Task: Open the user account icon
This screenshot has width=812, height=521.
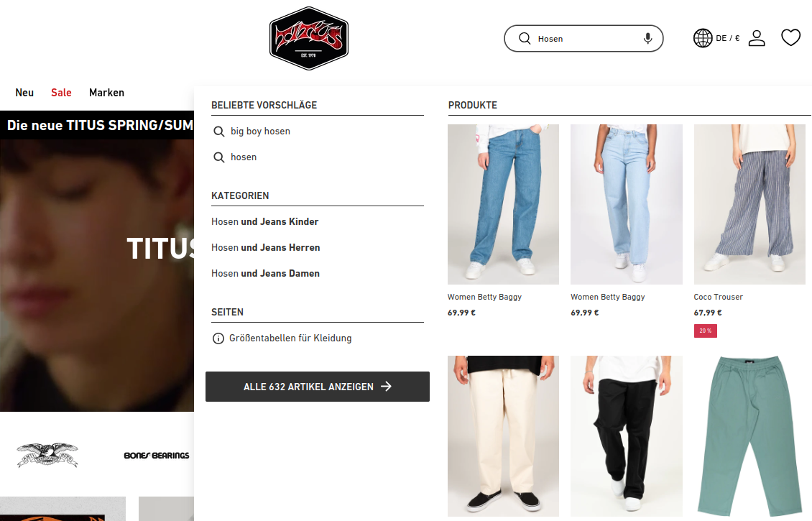Action: (757, 38)
